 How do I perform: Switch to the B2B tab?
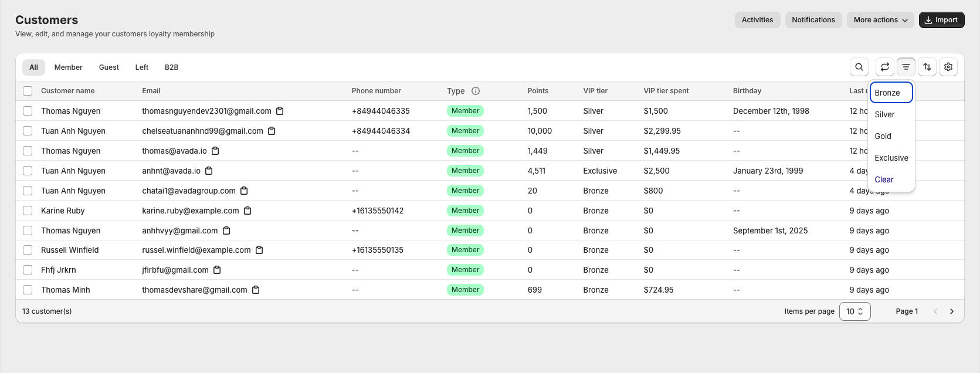point(171,67)
